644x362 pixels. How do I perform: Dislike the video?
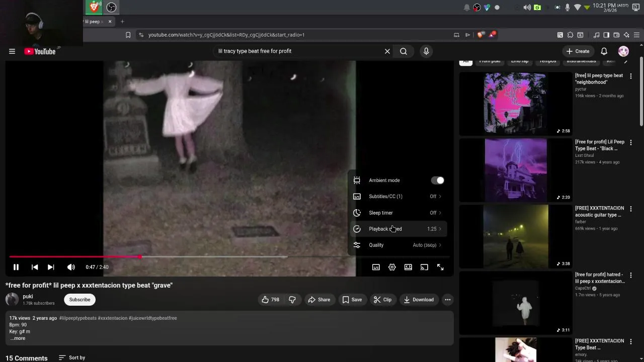point(292,300)
